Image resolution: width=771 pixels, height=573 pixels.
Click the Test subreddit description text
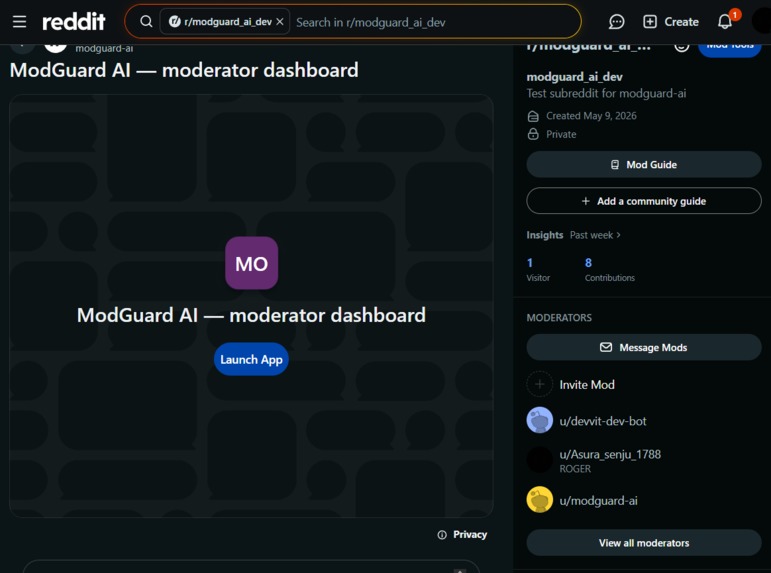point(606,93)
